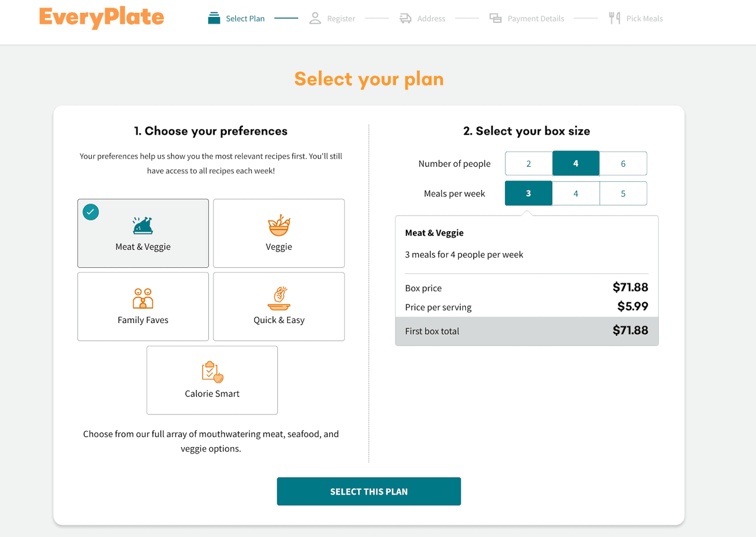
Task: Click the Select Plan box icon
Action: pos(215,19)
